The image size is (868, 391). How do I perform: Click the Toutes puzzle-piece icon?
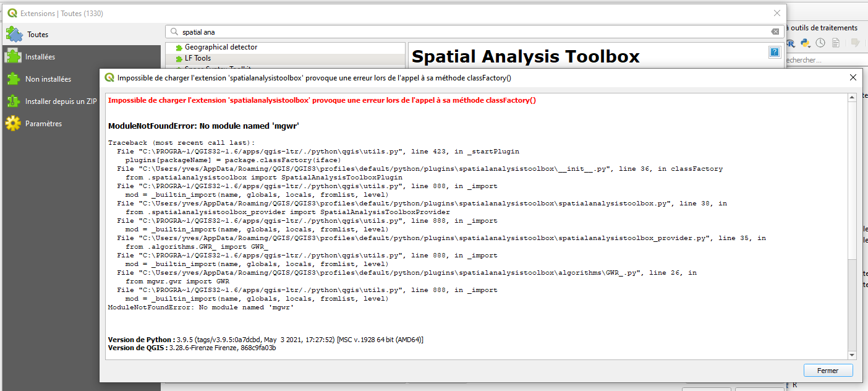(14, 34)
